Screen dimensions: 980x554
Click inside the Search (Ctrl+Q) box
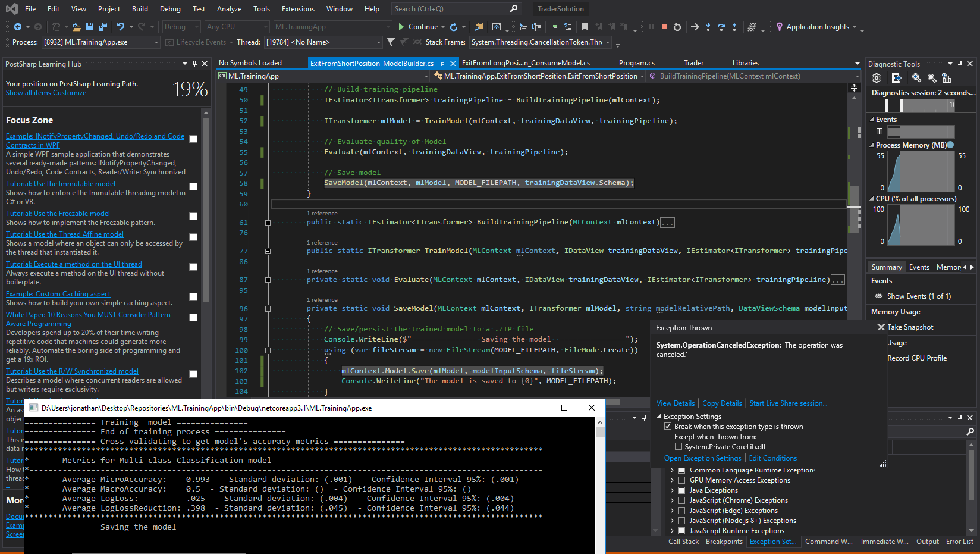(x=452, y=8)
